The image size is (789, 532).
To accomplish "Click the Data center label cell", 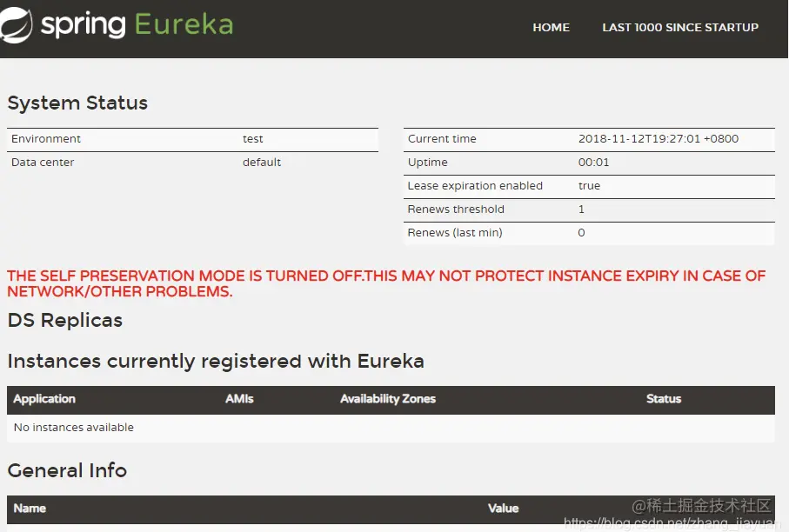I will (x=43, y=163).
